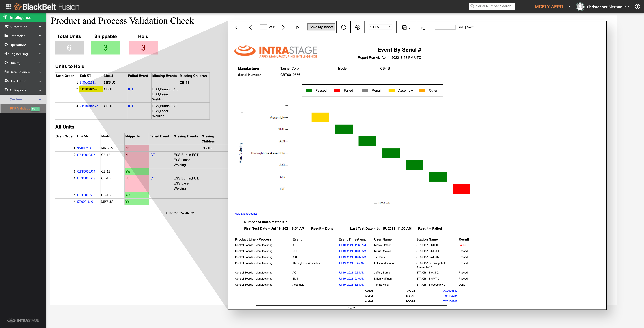
Task: Click Find in report toolbar
Action: point(460,27)
